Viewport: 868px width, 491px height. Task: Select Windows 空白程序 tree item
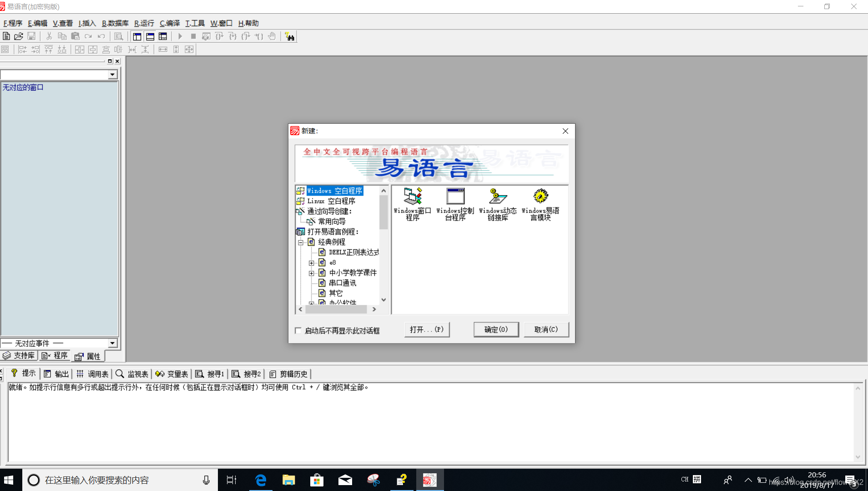(x=334, y=191)
